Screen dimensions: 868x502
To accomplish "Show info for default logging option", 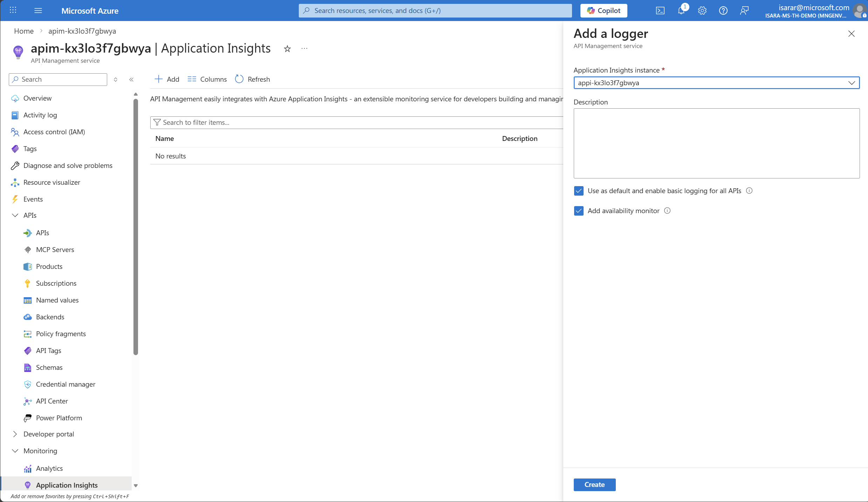I will [749, 191].
